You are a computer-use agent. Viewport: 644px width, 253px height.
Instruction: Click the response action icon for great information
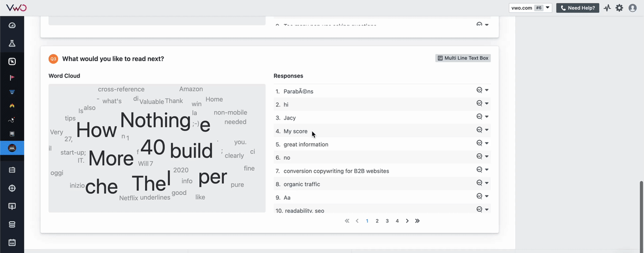pyautogui.click(x=479, y=143)
